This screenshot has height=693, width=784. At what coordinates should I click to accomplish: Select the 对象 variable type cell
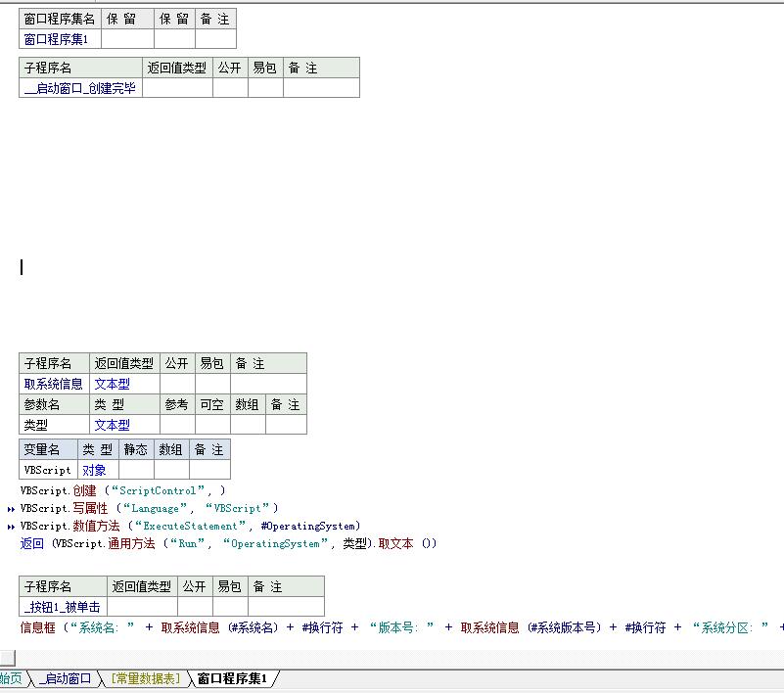98,470
